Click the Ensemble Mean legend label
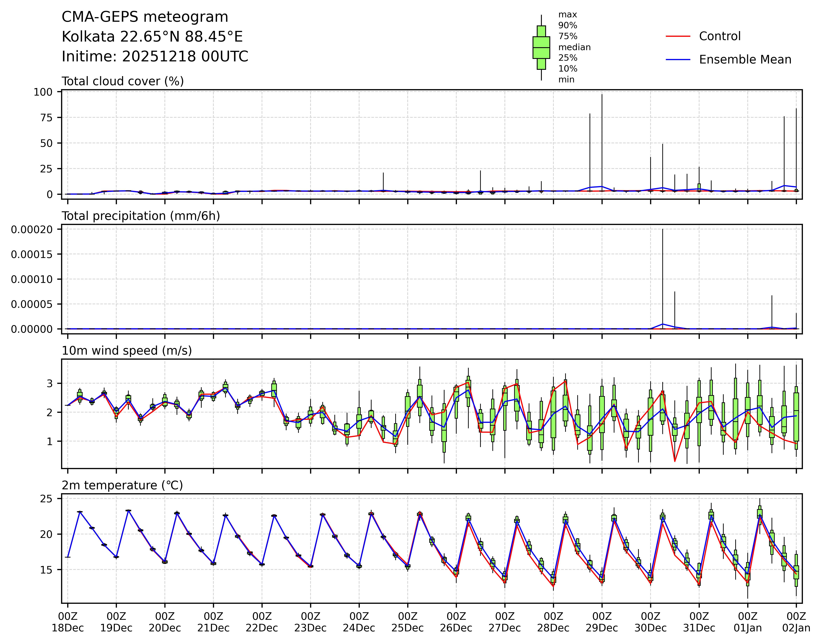This screenshot has height=644, width=821. click(x=745, y=60)
